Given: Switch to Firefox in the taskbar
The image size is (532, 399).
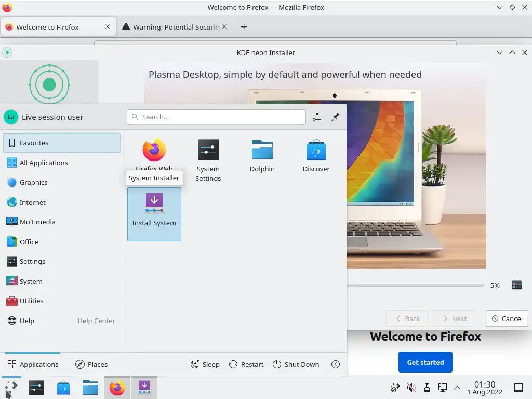Looking at the screenshot, I should 117,388.
